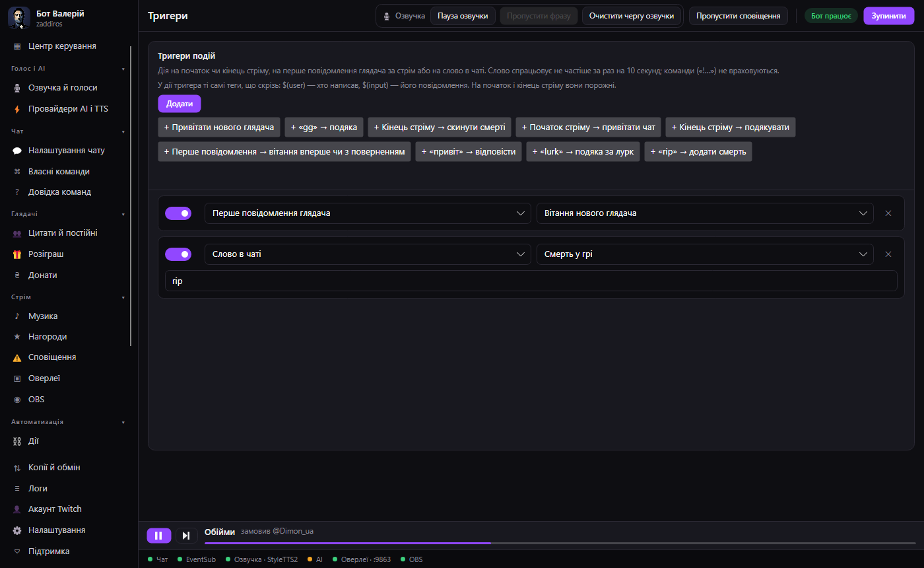
Task: Click the purple Додати button
Action: tap(180, 104)
